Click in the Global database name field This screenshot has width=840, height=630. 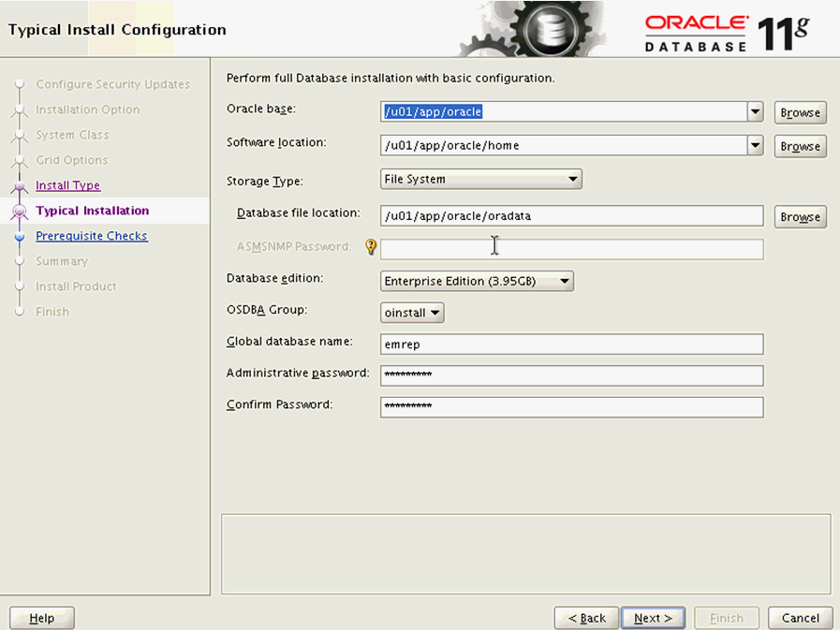(571, 344)
